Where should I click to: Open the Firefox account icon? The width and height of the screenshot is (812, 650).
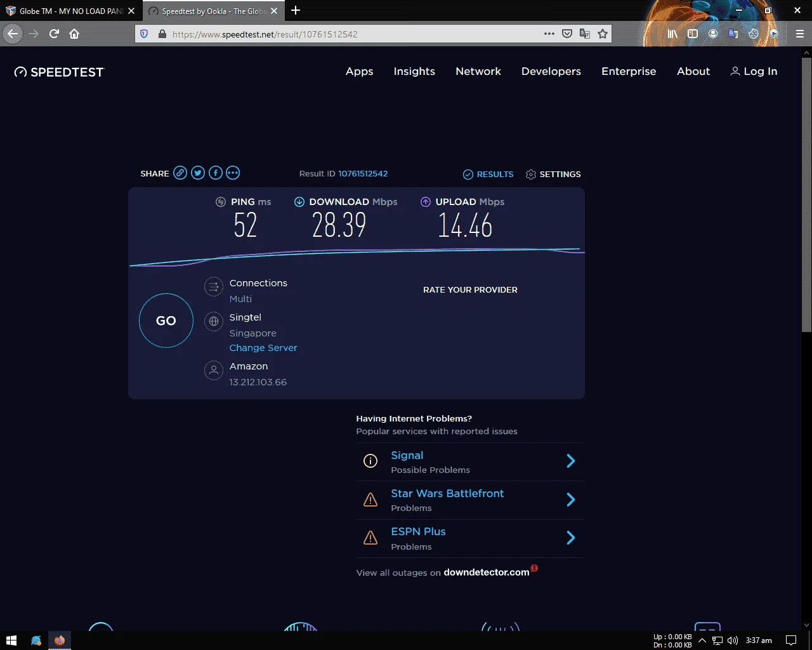[713, 34]
